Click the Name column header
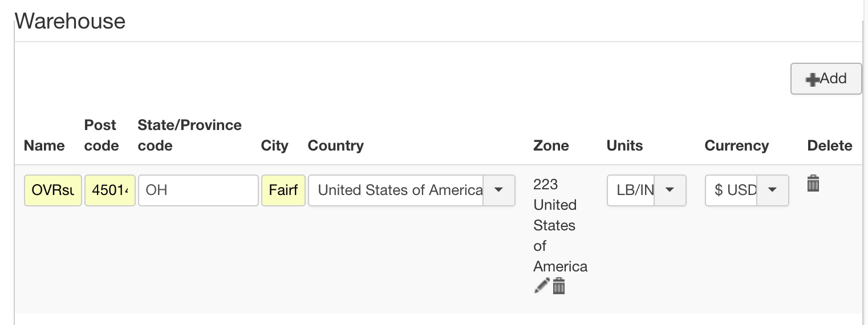 point(44,146)
